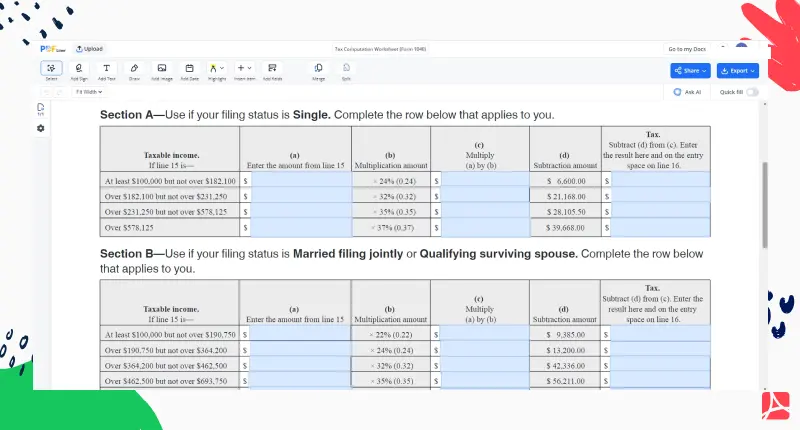The height and width of the screenshot is (430, 800).
Task: Redo the last action
Action: (x=59, y=92)
